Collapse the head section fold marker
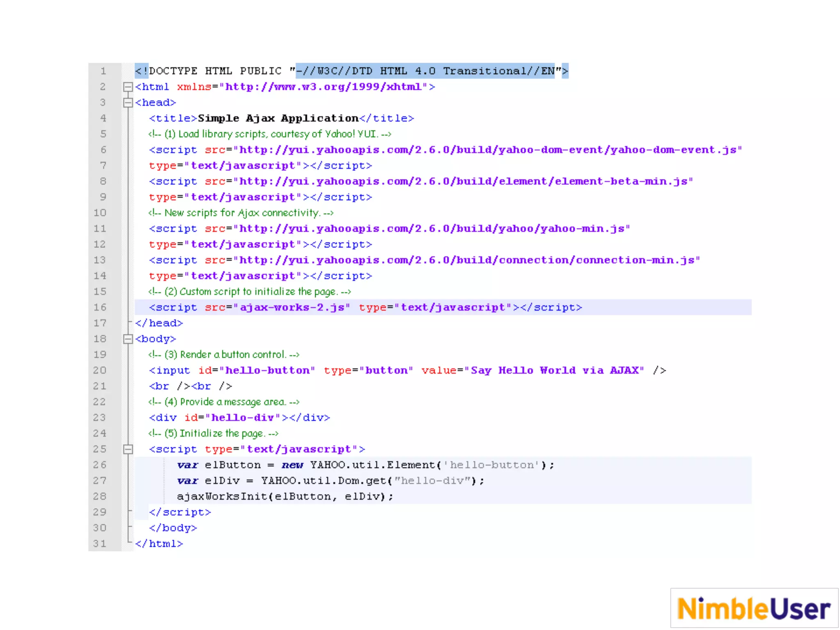This screenshot has width=840, height=630. coord(128,103)
